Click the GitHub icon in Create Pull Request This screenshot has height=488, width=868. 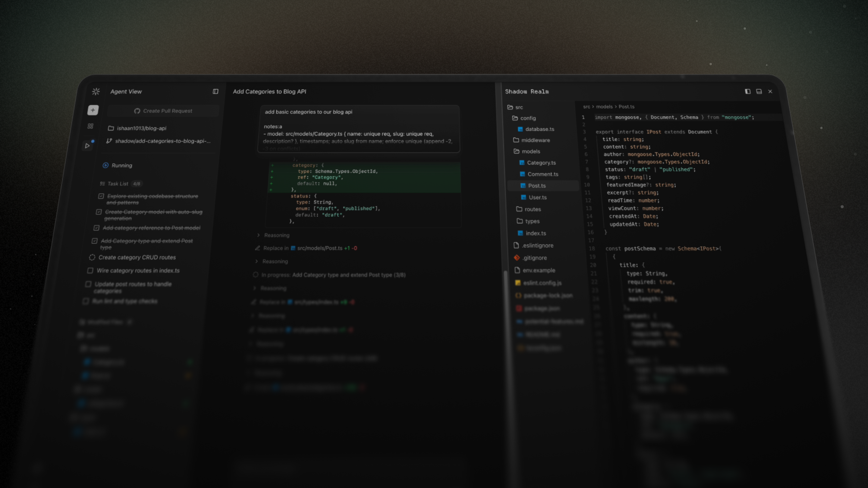137,111
